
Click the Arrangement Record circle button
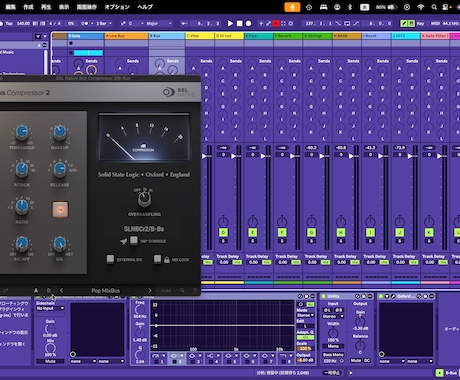pos(248,23)
